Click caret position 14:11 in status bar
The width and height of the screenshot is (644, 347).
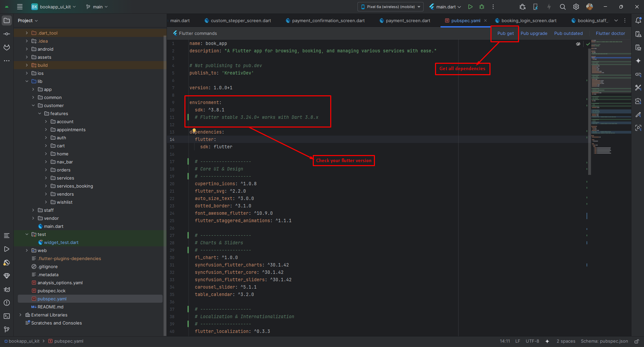tap(505, 341)
